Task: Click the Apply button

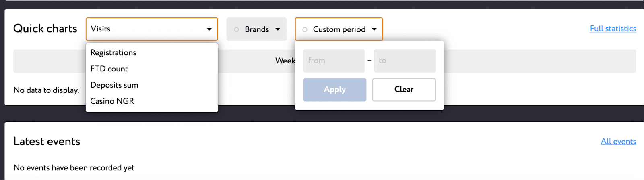Action: point(334,90)
